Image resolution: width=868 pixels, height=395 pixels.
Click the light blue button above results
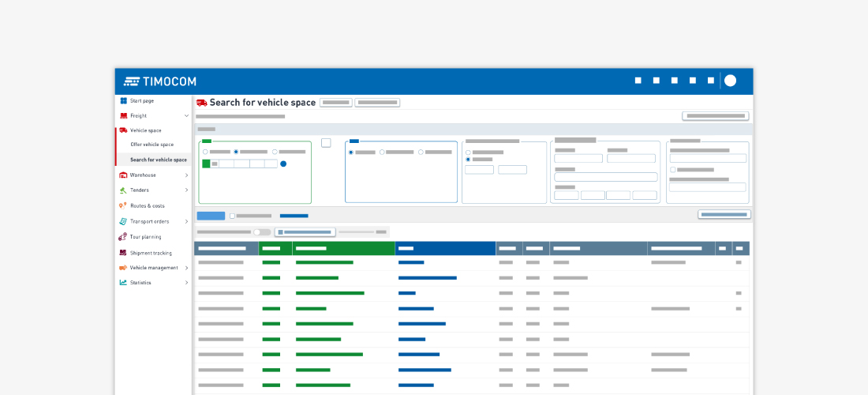211,216
